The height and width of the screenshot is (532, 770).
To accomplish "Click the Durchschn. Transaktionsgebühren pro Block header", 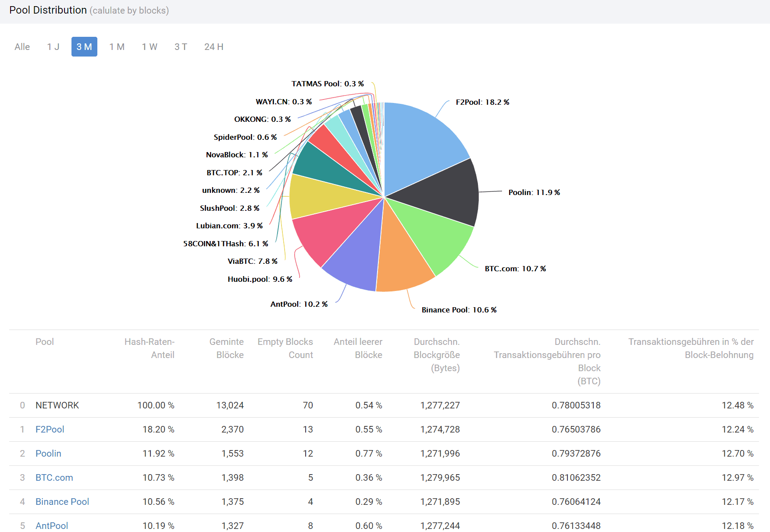I will coord(547,362).
